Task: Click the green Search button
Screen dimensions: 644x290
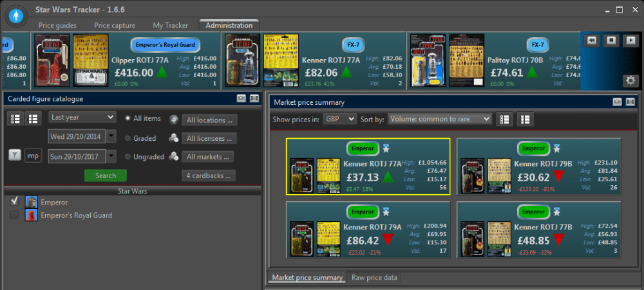Action: click(106, 176)
